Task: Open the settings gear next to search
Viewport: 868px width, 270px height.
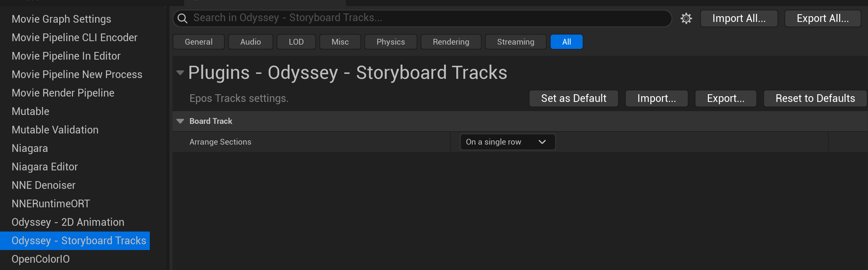Action: [x=686, y=18]
